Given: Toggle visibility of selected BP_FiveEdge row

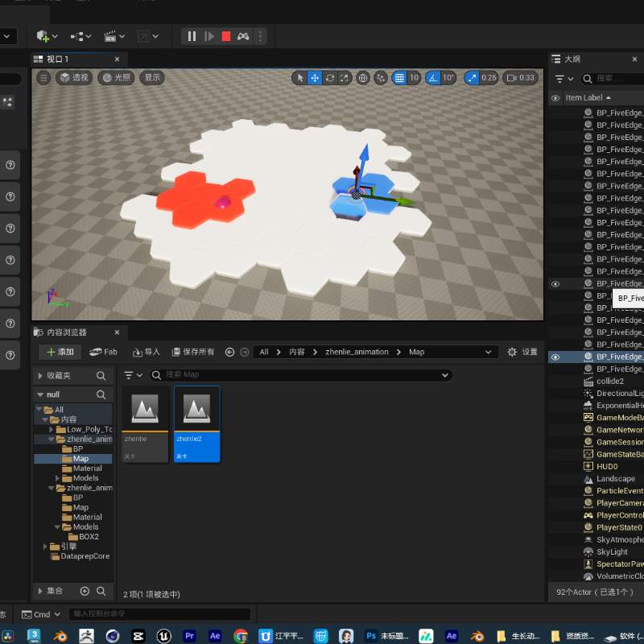Looking at the screenshot, I should point(555,357).
